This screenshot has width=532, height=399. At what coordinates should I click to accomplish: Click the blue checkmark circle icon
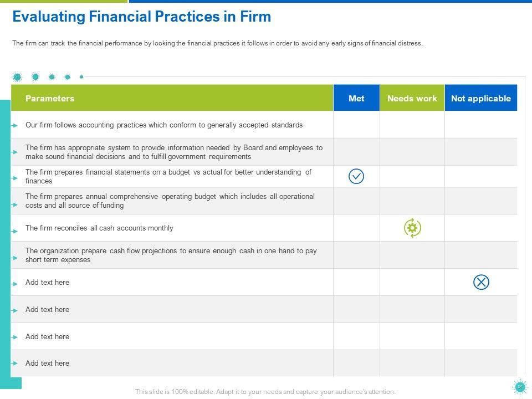[x=356, y=177]
